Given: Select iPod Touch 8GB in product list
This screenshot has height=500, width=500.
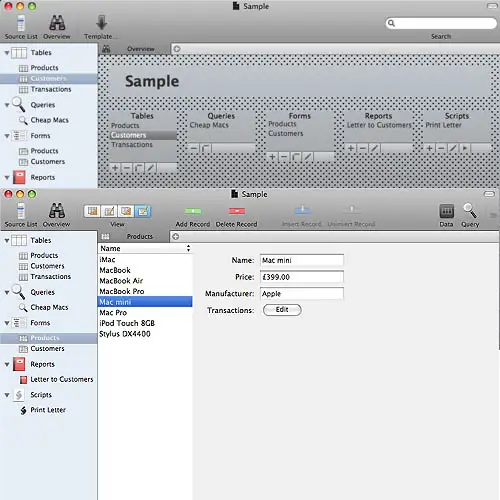Looking at the screenshot, I should (145, 323).
